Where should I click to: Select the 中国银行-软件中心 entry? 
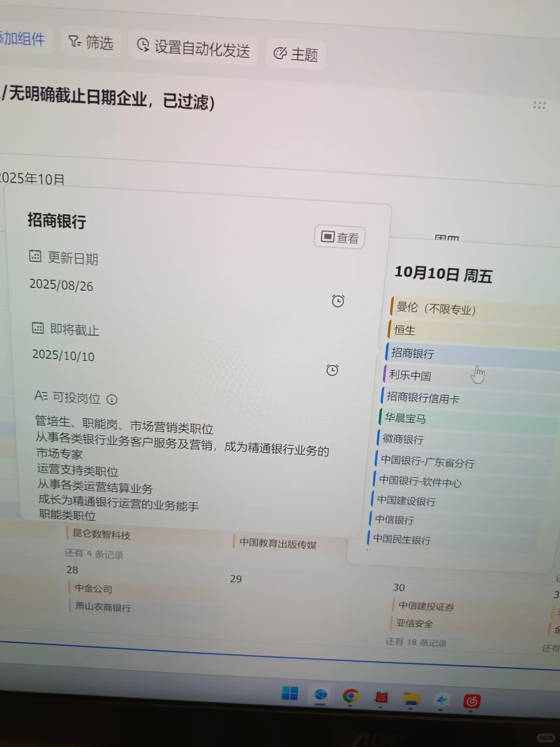459,482
